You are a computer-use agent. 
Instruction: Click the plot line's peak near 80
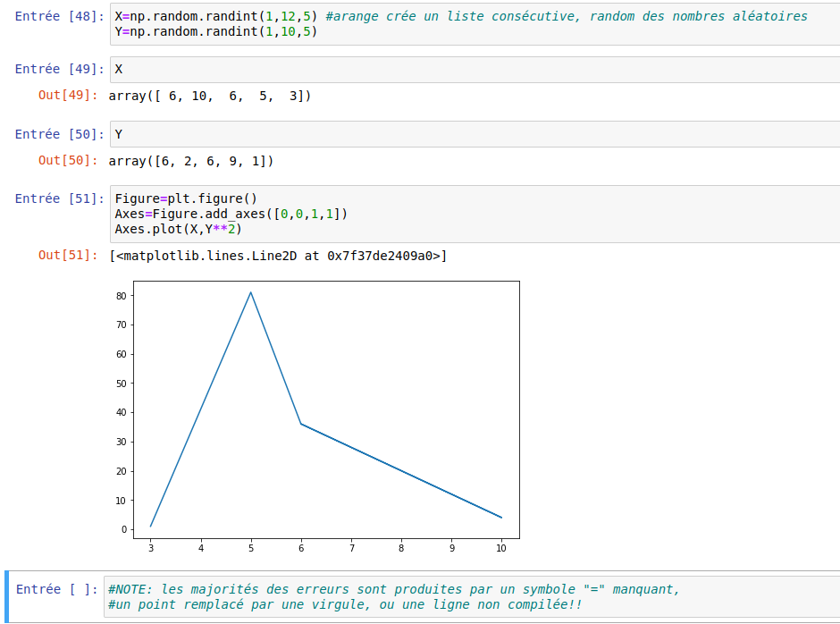pos(251,292)
